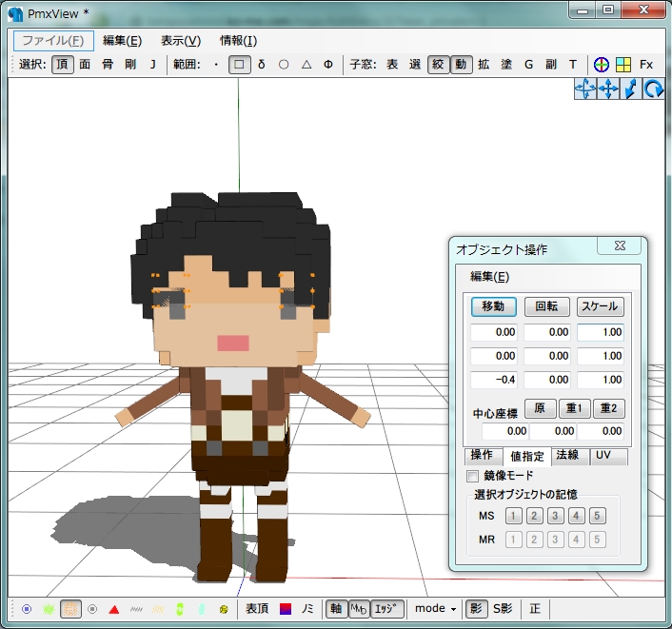This screenshot has height=629, width=672.
Task: Click the red triangle icon in bottom toolbar
Action: 113,609
